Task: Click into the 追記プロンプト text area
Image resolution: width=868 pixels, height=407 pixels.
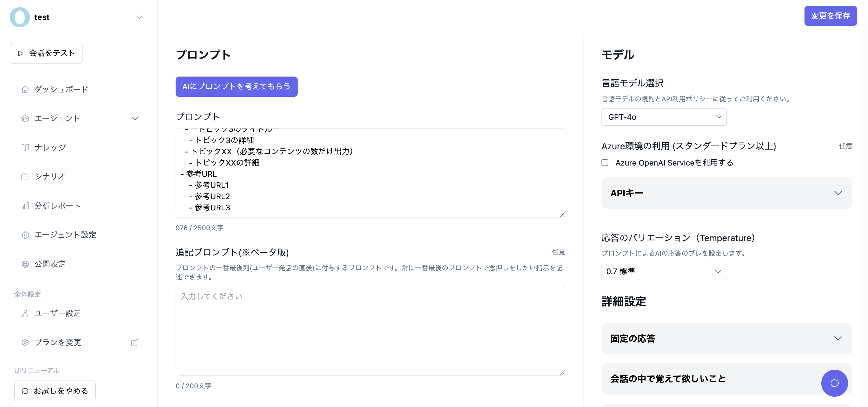Action: click(370, 330)
